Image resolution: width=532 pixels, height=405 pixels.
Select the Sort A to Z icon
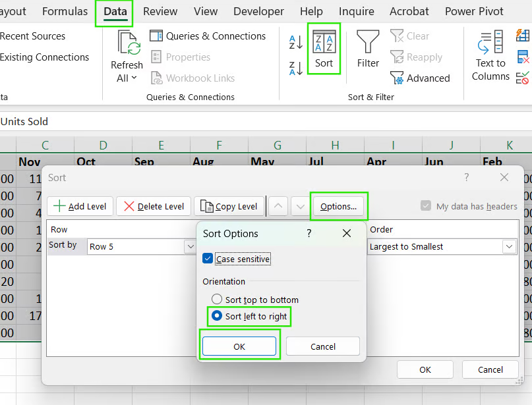[x=295, y=41]
